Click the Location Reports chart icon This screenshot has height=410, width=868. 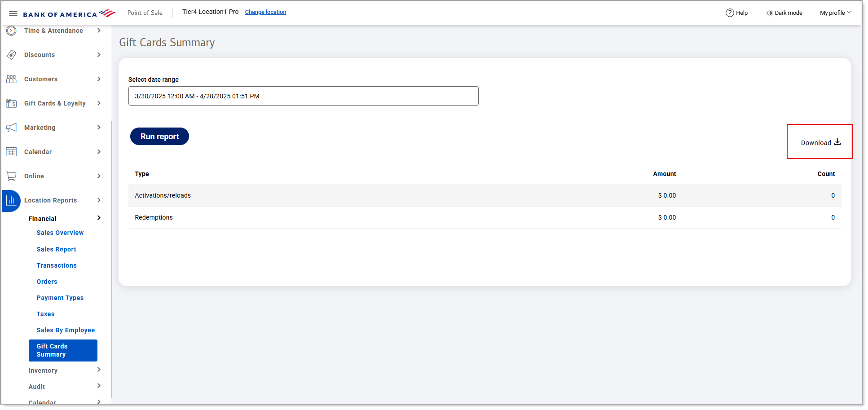point(11,201)
